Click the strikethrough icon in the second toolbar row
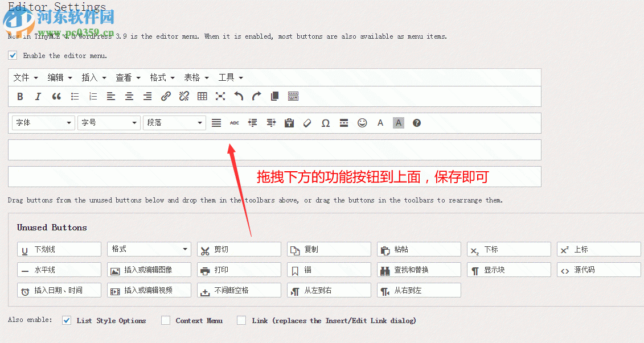Screen dimensions: 644x343 (234, 123)
